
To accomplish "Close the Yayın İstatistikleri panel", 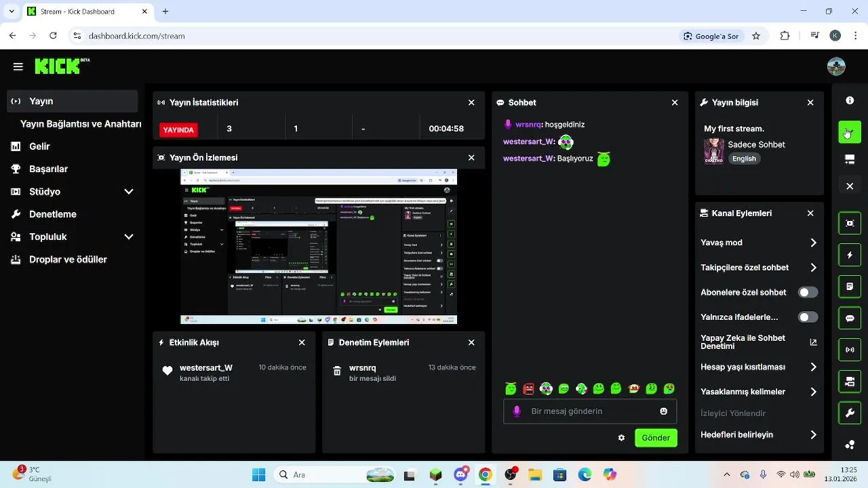I will 471,102.
